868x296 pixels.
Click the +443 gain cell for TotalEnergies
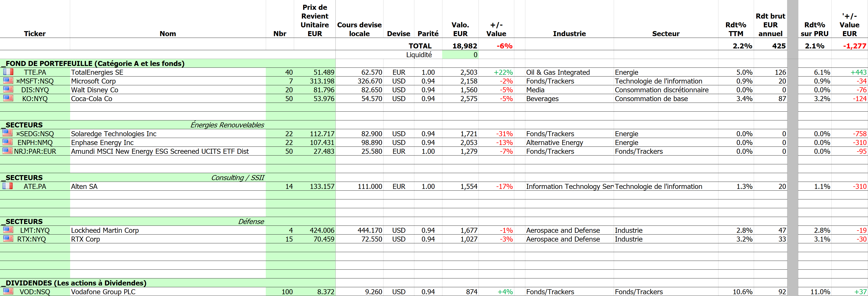(850, 72)
